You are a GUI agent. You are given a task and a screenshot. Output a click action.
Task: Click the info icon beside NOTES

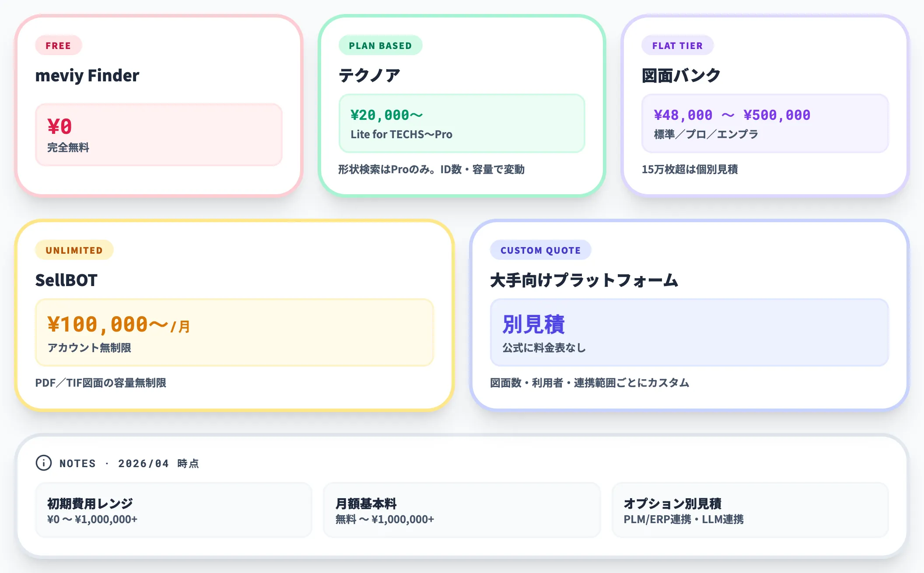point(44,463)
